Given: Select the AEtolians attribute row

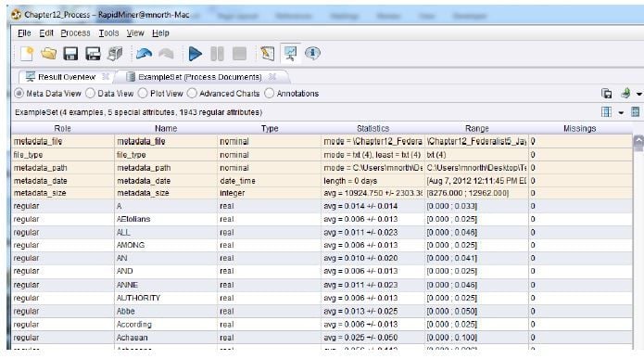Looking at the screenshot, I should [322, 219].
